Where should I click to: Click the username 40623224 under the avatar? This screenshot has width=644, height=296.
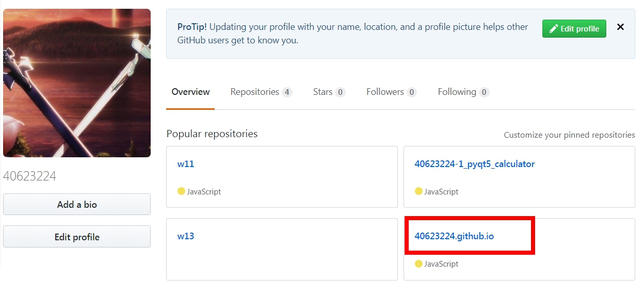[30, 176]
